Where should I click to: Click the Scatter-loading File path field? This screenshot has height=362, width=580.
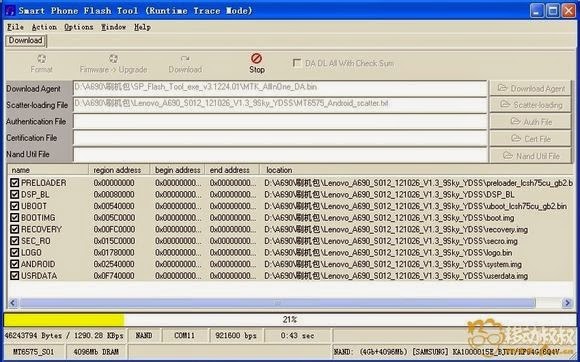point(280,105)
